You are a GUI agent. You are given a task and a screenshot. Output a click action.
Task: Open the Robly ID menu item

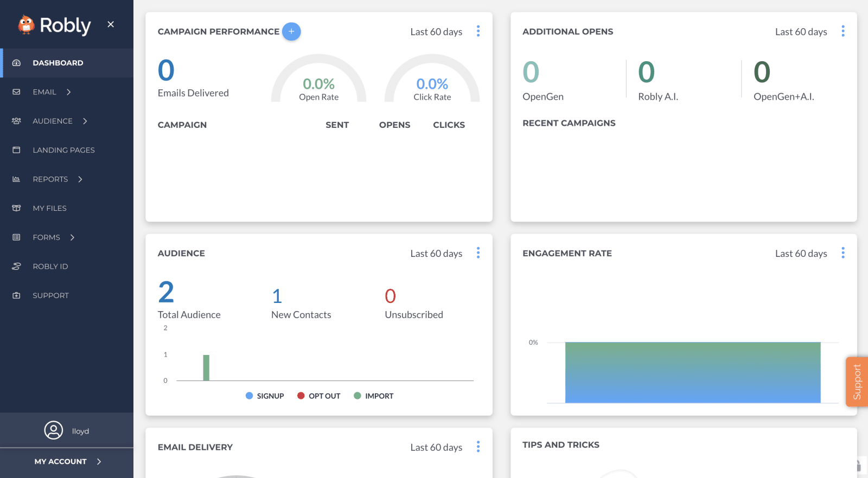point(67,266)
